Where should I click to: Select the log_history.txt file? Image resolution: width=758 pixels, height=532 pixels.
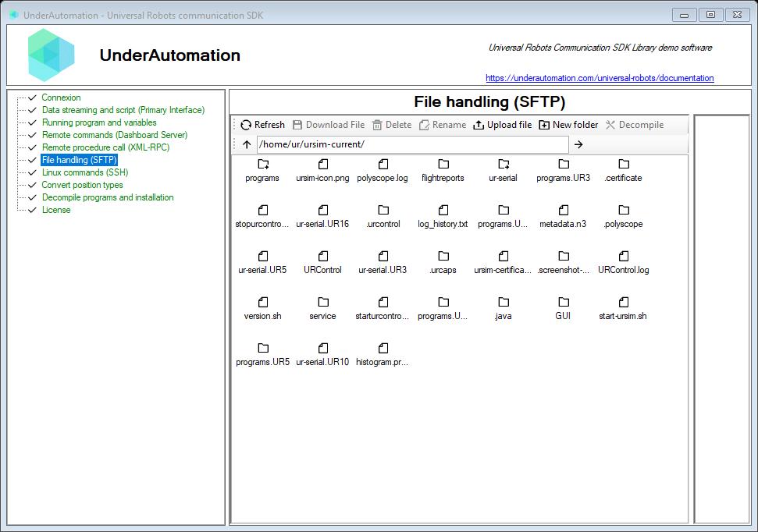443,217
